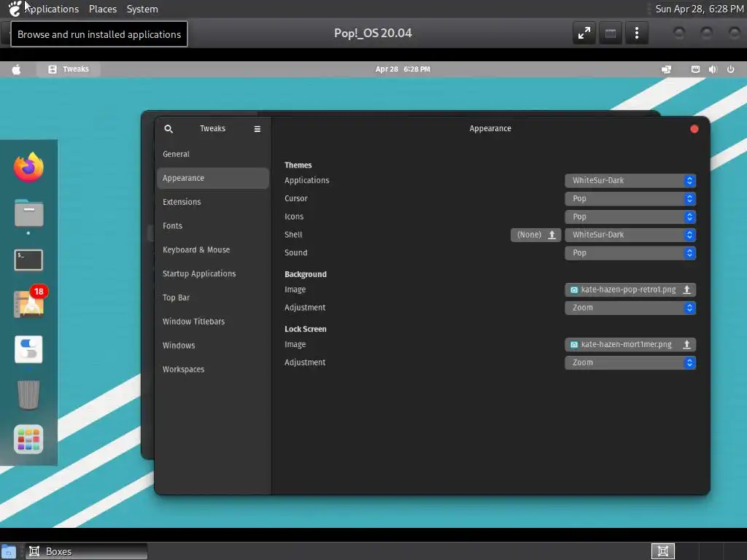
Task: Toggle fullscreen in Boxes header
Action: coord(584,33)
